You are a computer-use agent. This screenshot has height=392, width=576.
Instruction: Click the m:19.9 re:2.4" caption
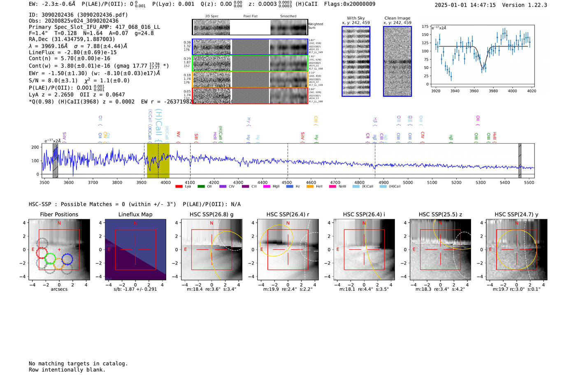click(288, 289)
